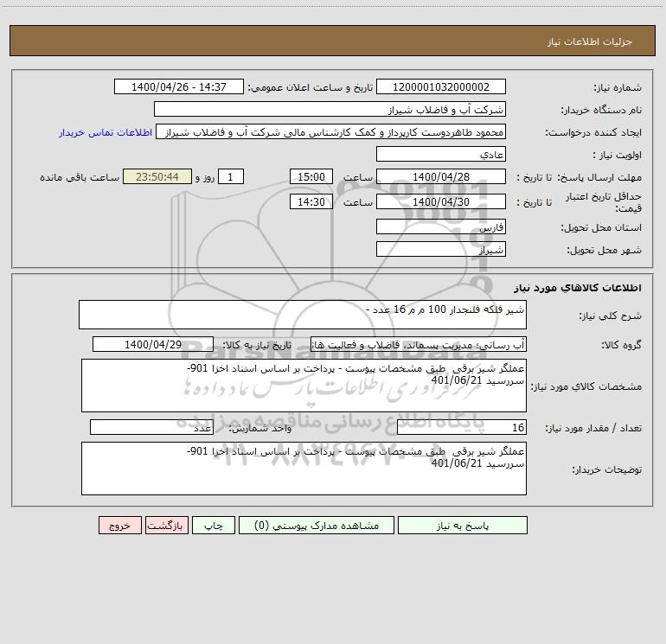Image resolution: width=666 pixels, height=644 pixels.
Task: Click the need date field 1400/04/29
Action: (153, 344)
